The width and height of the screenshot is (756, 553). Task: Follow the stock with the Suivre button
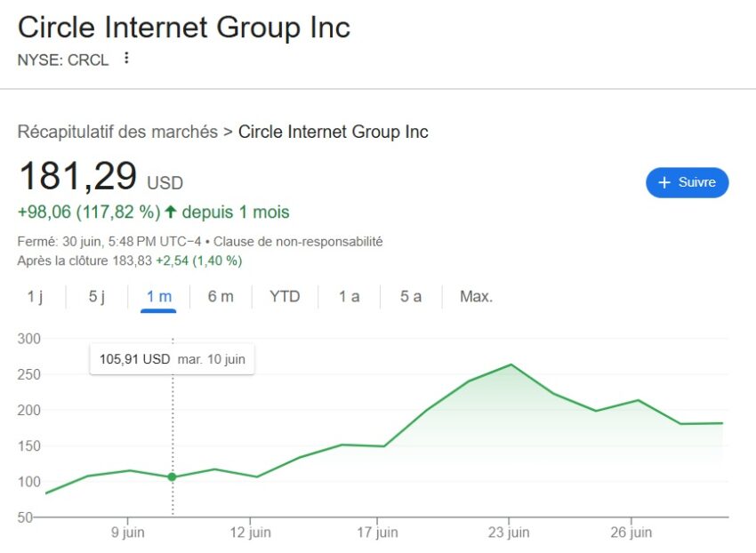tap(687, 182)
